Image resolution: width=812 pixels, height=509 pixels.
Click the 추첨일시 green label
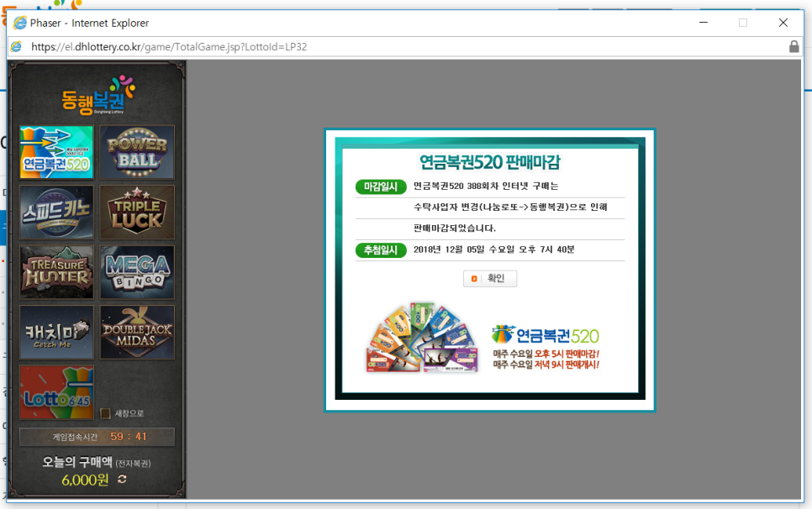coord(381,249)
